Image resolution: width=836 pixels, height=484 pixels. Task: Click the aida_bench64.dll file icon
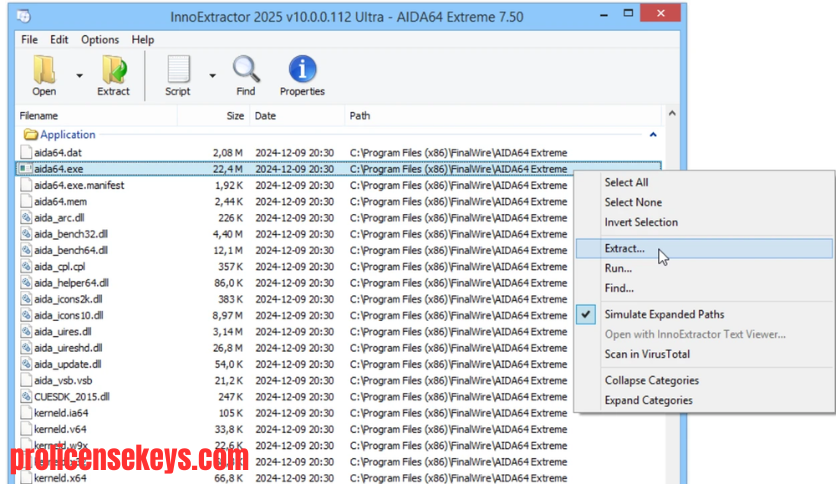[26, 250]
